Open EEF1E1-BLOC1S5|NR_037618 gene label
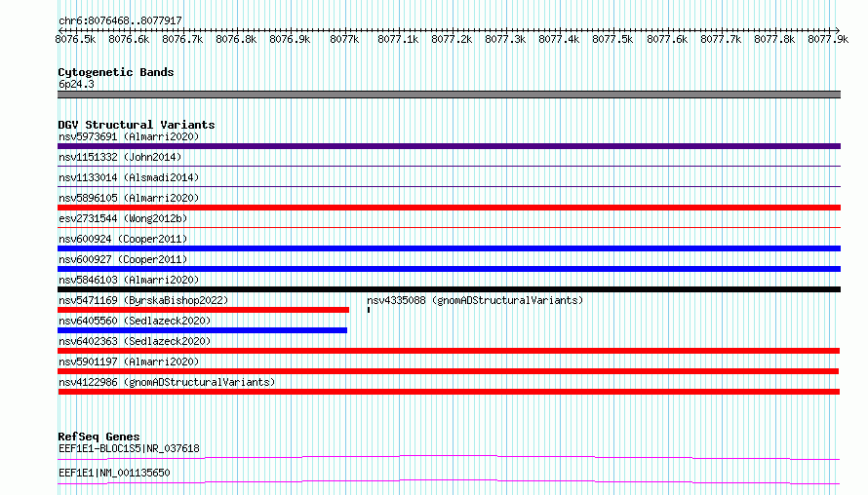The height and width of the screenshot is (495, 868). click(129, 448)
